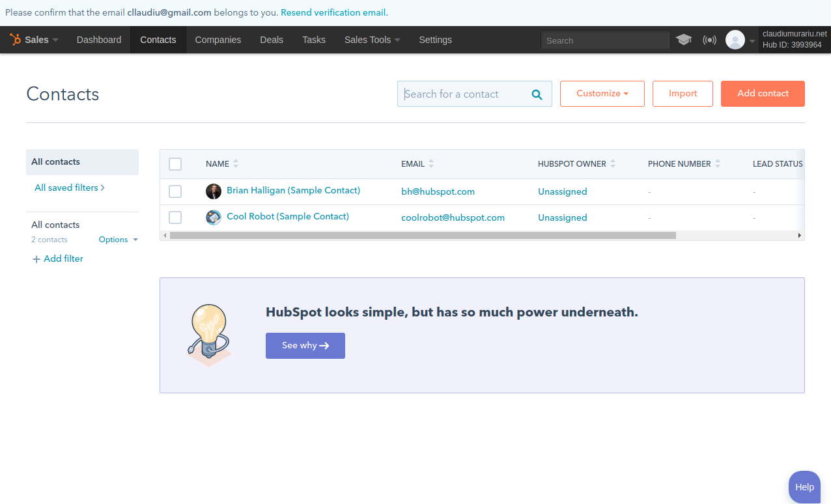Tick the select-all contacts checkbox

tap(175, 164)
